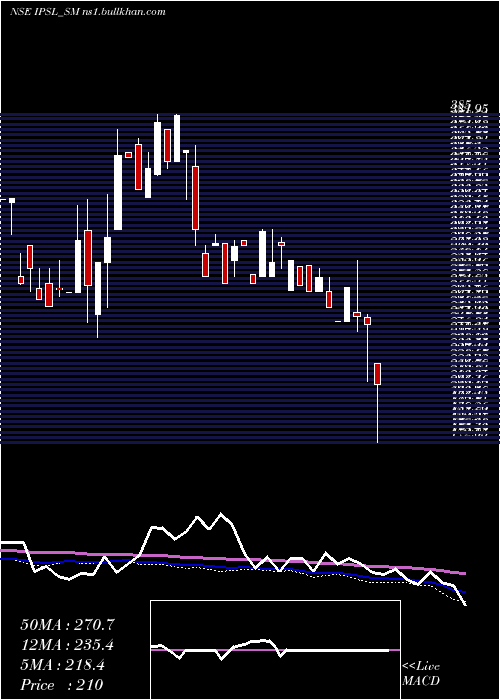
Task: Click the '<<Live MACD' label
Action: (421, 674)
